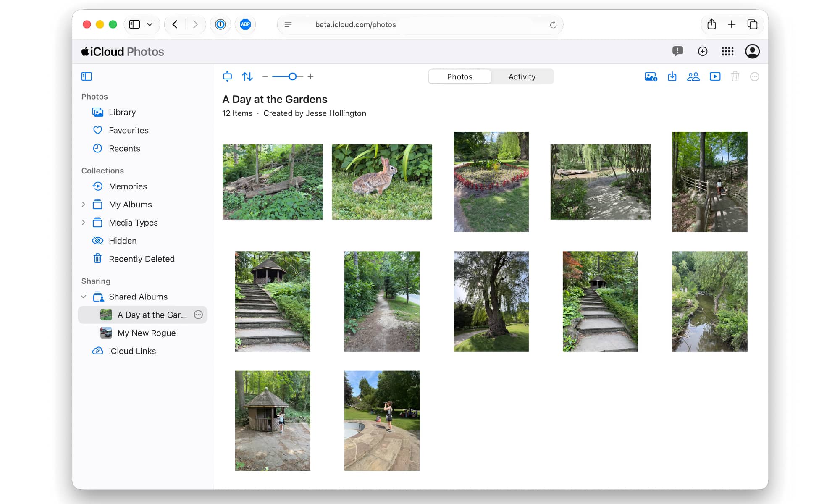Open the reader page menu icon
Image resolution: width=840 pixels, height=504 pixels.
pyautogui.click(x=288, y=24)
